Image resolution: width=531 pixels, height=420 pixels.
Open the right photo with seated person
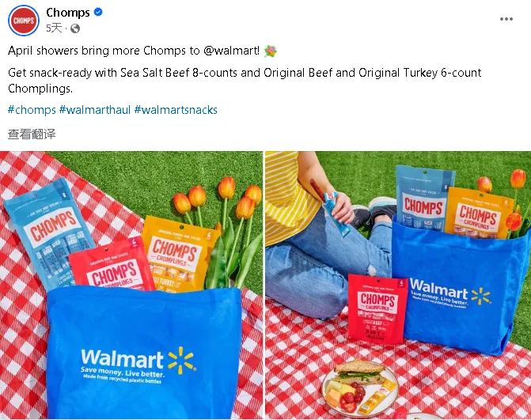398,286
